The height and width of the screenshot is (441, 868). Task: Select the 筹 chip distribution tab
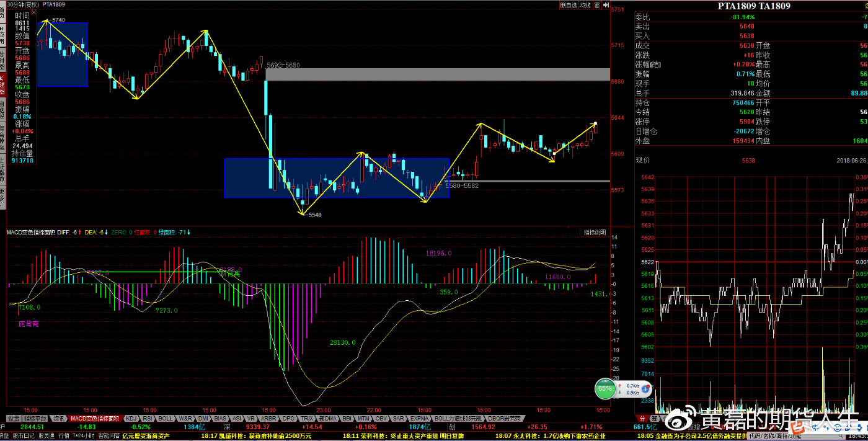653,419
